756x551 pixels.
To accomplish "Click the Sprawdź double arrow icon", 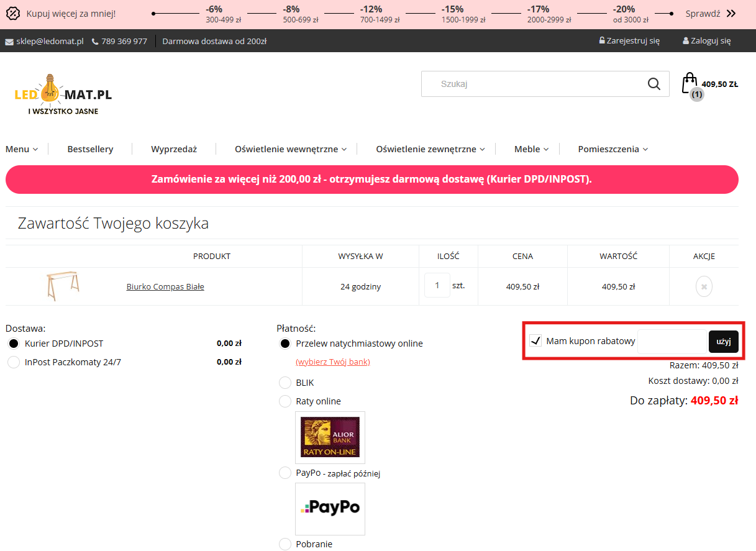I will [x=731, y=14].
